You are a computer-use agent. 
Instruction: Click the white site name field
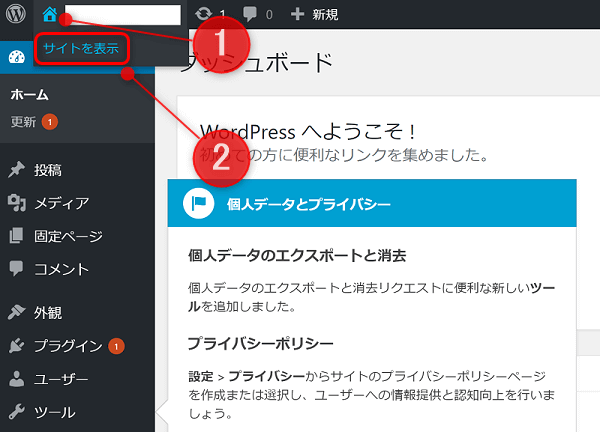tap(122, 15)
